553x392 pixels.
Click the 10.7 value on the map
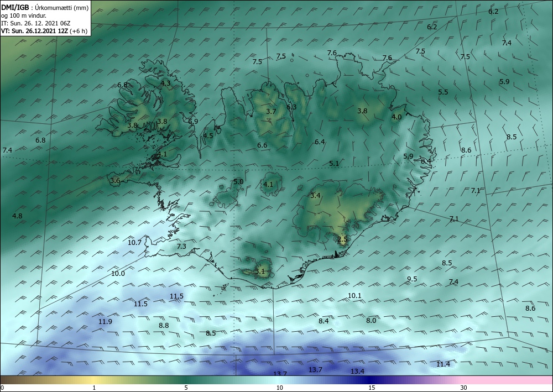134,242
